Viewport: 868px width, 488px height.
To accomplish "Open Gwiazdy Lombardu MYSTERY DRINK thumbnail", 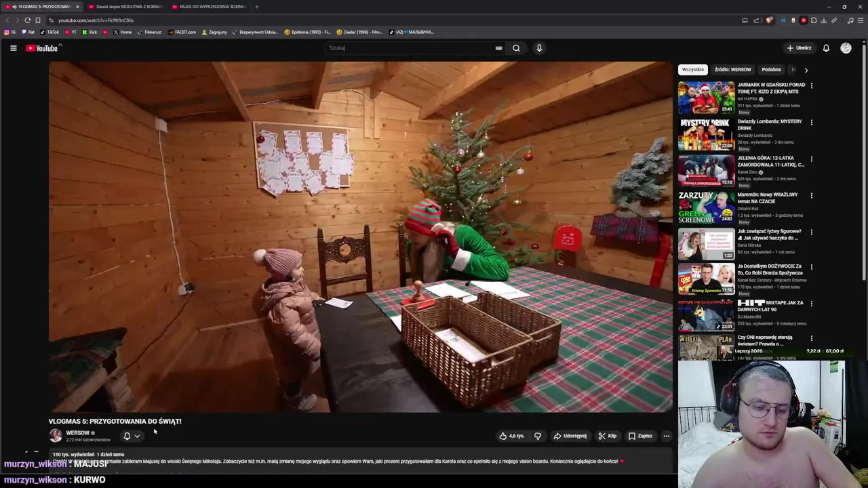I will click(706, 134).
